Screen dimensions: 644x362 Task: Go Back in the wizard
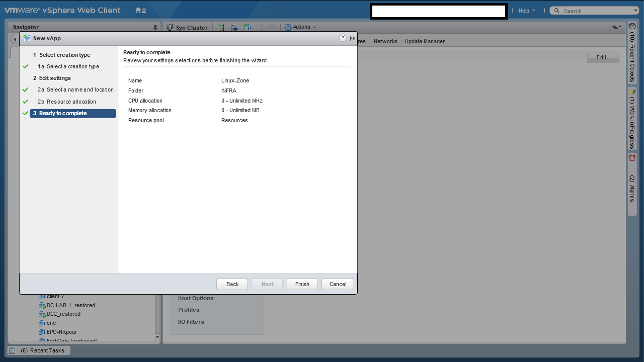pyautogui.click(x=232, y=284)
